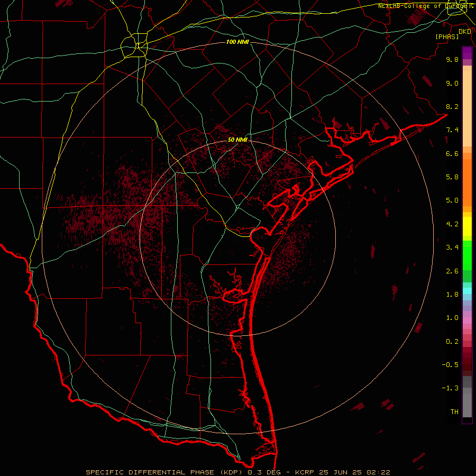This screenshot has width=476, height=476.
Task: Click the 6.6 legend value
Action: (x=452, y=153)
